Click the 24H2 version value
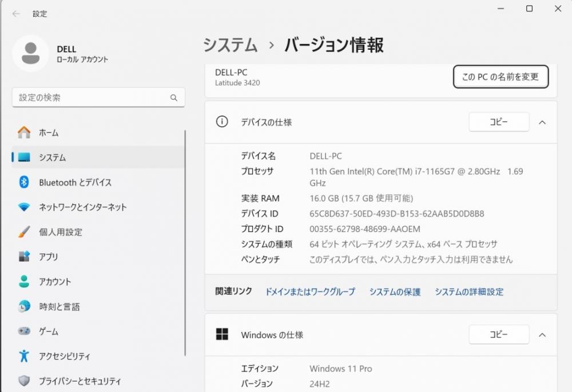Viewport: 572px width, 392px height. pyautogui.click(x=320, y=383)
